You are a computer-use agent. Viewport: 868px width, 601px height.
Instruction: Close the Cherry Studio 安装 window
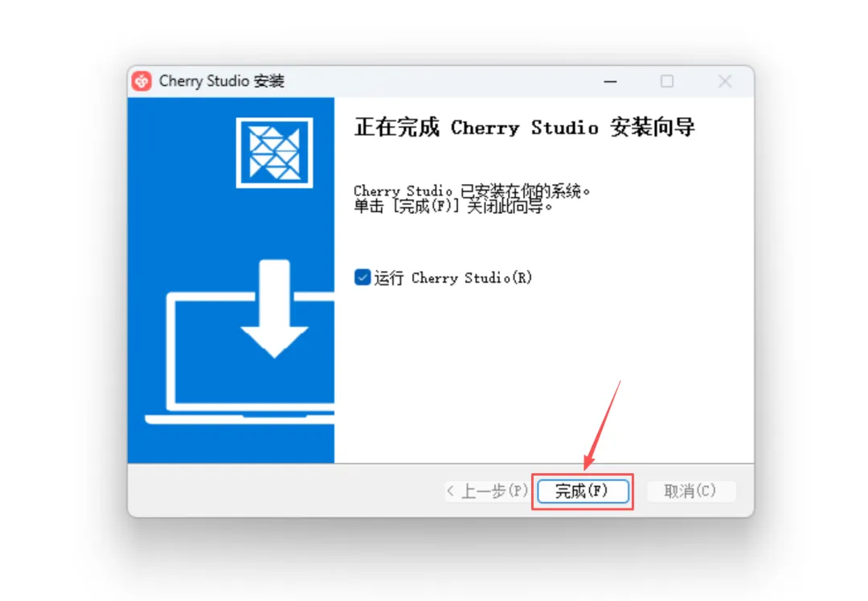pyautogui.click(x=725, y=81)
